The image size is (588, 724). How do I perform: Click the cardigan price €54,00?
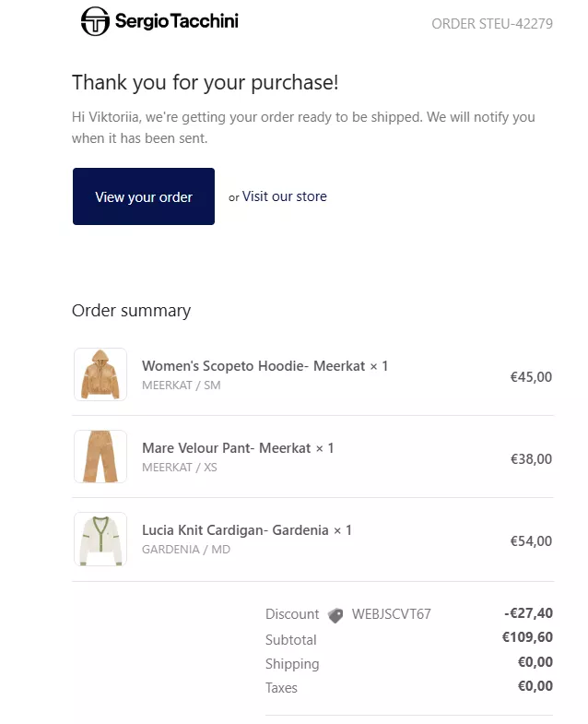tap(531, 541)
